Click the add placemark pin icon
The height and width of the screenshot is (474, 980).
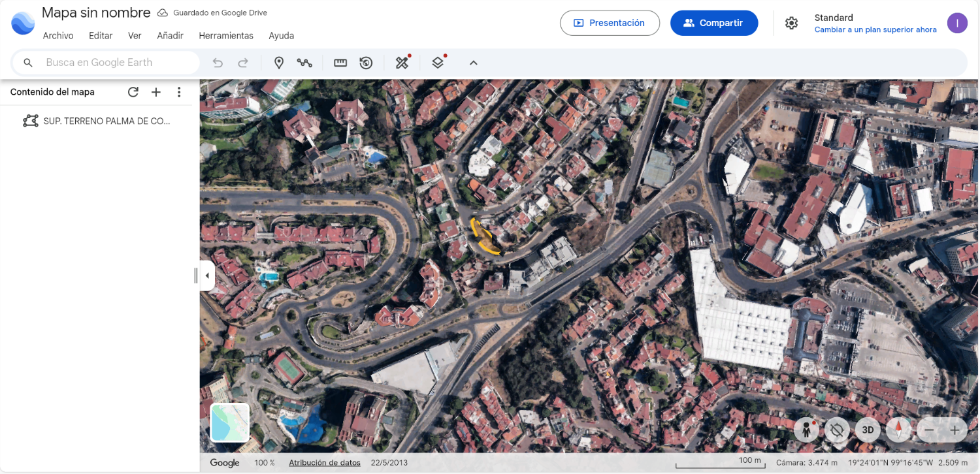pos(278,63)
